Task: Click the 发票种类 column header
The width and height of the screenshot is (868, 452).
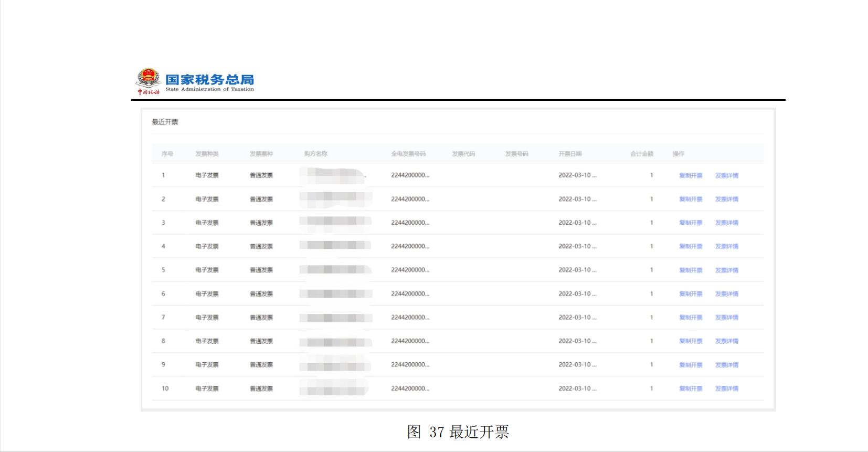Action: click(x=207, y=154)
